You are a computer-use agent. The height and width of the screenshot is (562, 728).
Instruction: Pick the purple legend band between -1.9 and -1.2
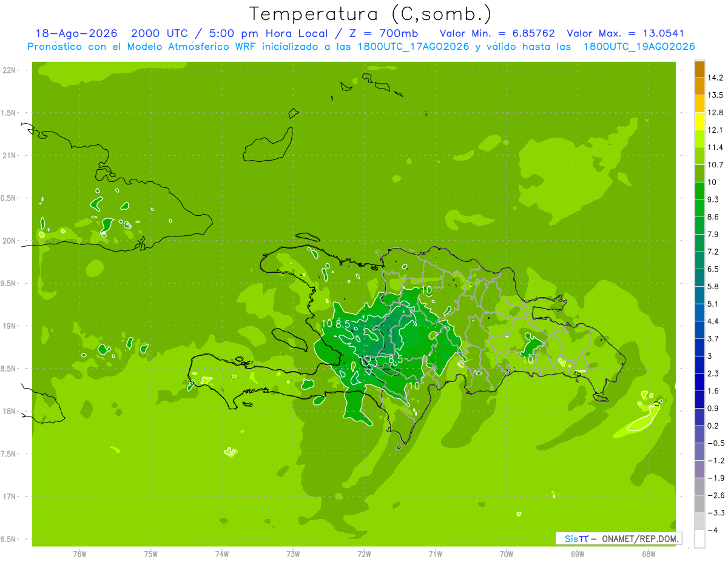click(x=699, y=469)
